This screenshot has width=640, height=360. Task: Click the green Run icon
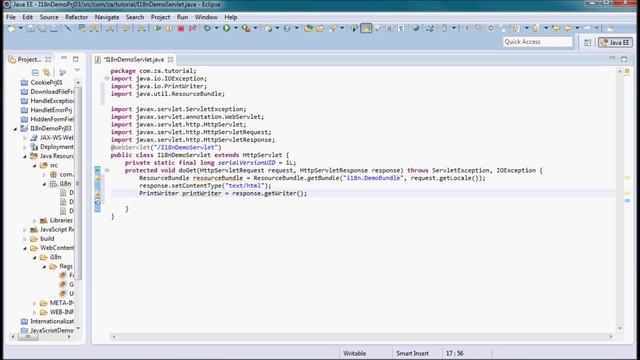tap(227, 28)
